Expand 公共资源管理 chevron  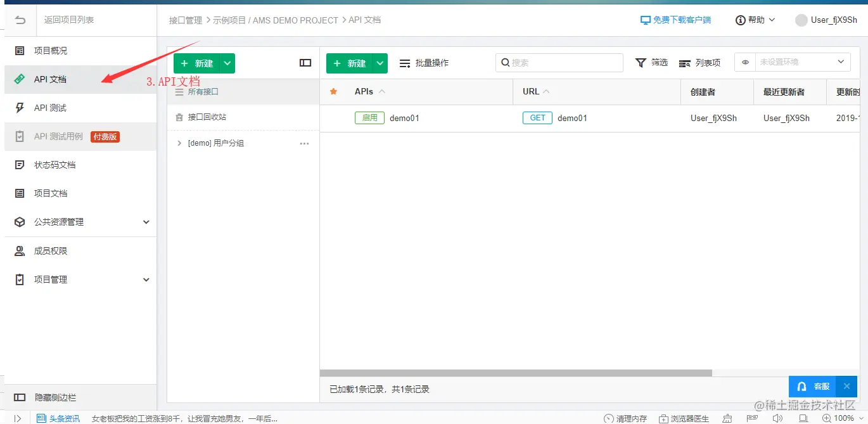pyautogui.click(x=146, y=222)
